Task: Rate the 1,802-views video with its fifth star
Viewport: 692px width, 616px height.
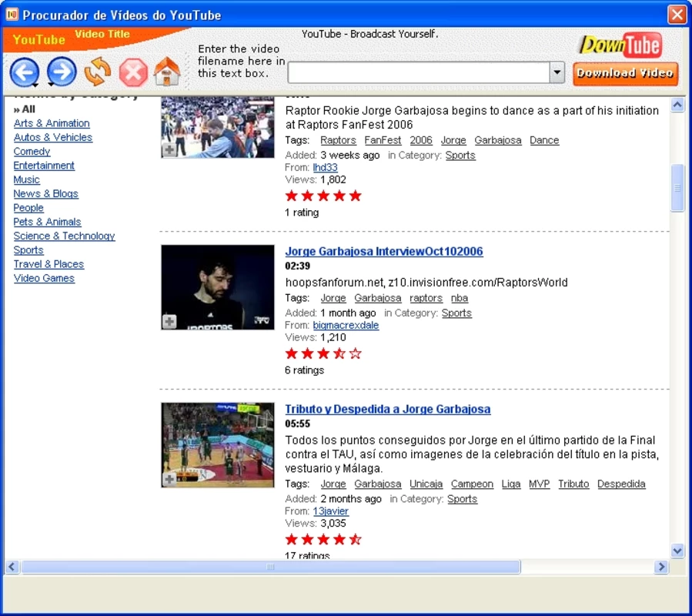Action: [x=356, y=196]
